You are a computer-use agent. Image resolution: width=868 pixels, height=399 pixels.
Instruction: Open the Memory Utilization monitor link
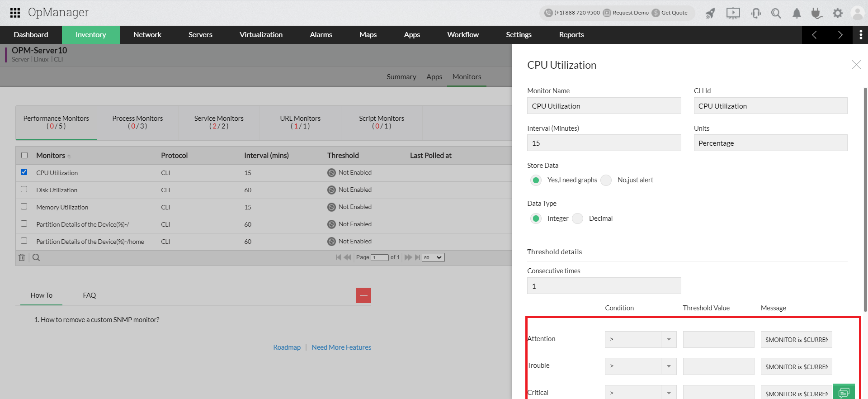click(x=62, y=207)
